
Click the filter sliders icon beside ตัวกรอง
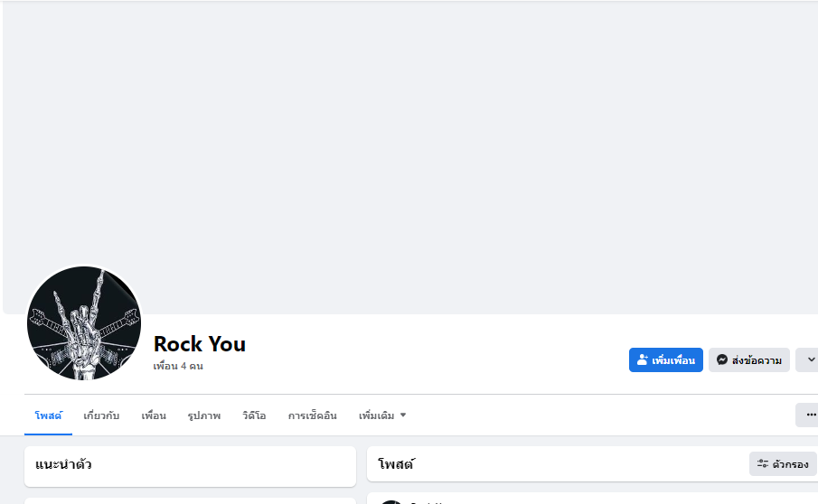[763, 464]
